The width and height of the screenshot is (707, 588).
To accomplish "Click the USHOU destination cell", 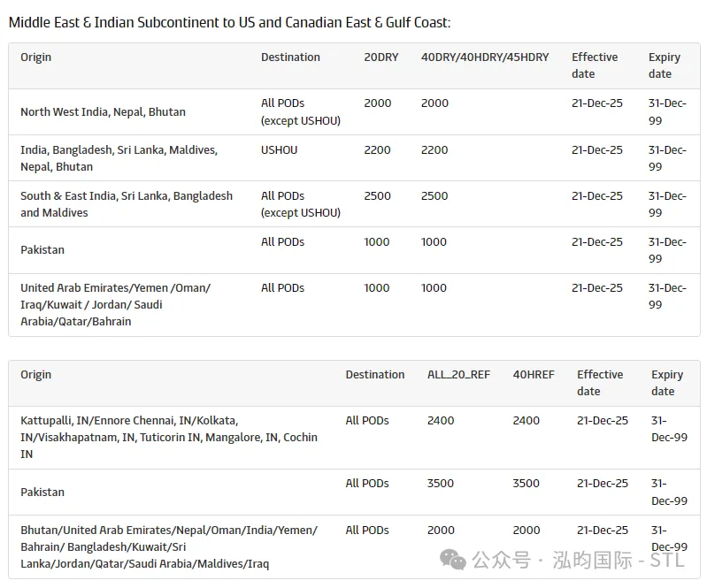I will click(280, 150).
